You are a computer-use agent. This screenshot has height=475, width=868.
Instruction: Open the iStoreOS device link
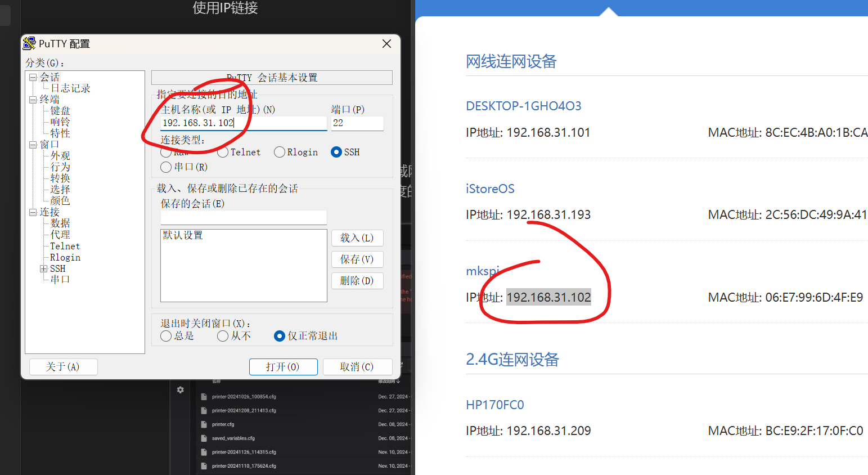(x=490, y=189)
